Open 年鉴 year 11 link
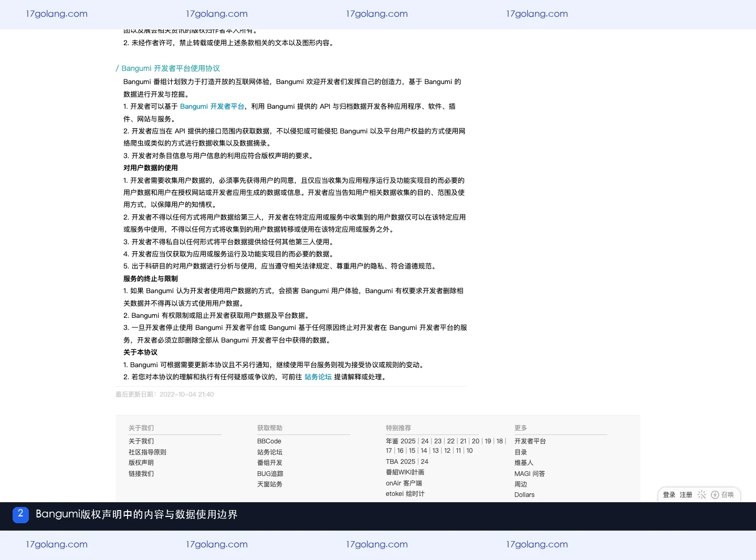The image size is (756, 560). click(458, 451)
